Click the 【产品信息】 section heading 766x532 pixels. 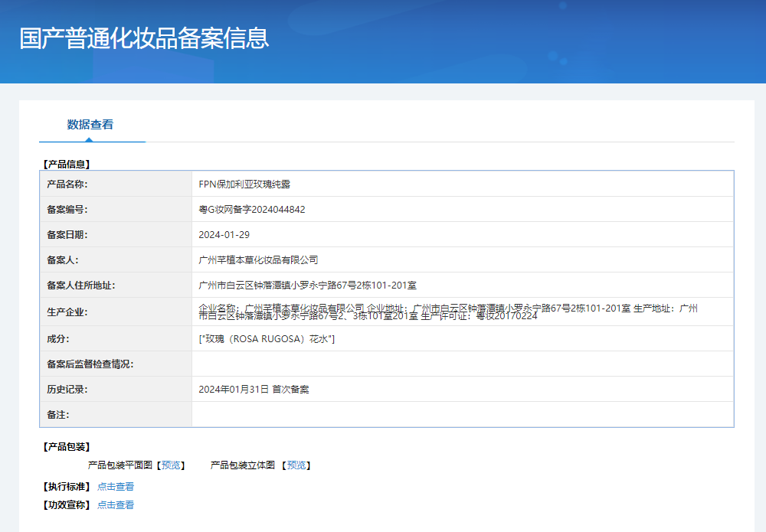pyautogui.click(x=67, y=164)
